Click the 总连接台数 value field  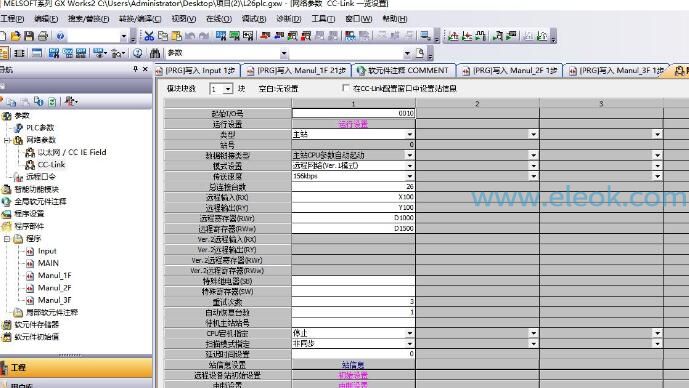(x=353, y=187)
